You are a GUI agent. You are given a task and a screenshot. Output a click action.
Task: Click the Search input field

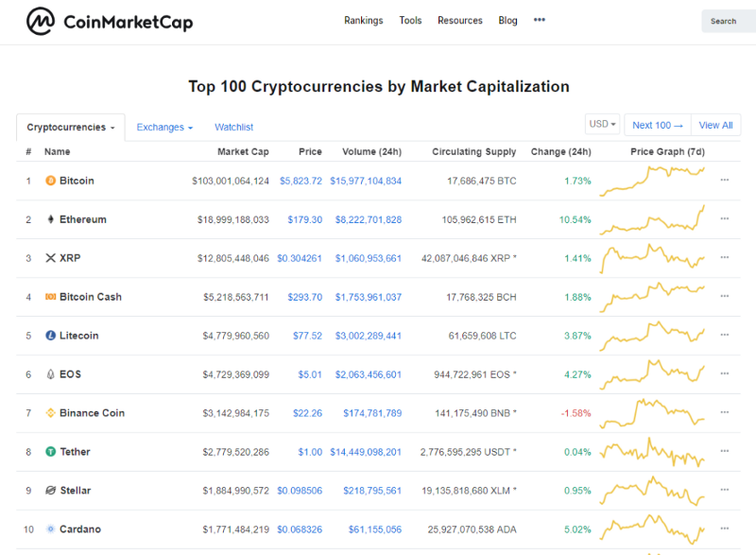(729, 21)
